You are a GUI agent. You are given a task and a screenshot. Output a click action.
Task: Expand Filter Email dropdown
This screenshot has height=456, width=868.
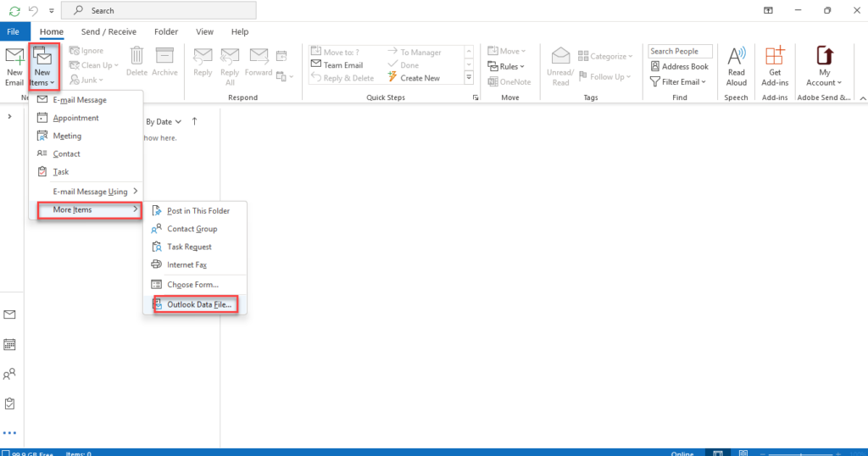point(678,82)
